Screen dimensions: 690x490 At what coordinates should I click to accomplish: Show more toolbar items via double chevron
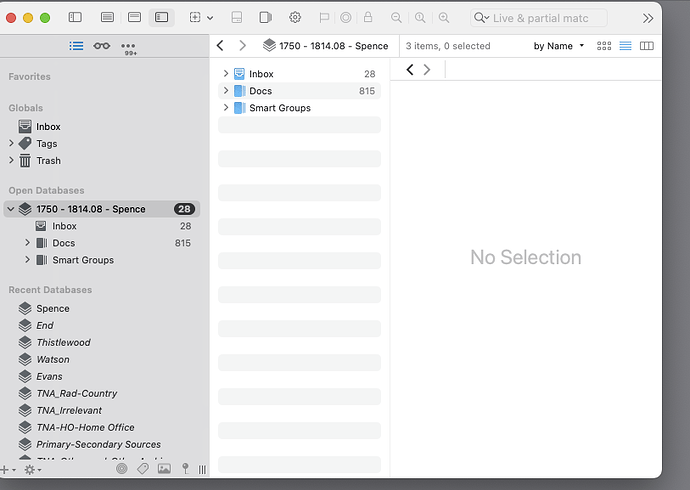pyautogui.click(x=648, y=18)
